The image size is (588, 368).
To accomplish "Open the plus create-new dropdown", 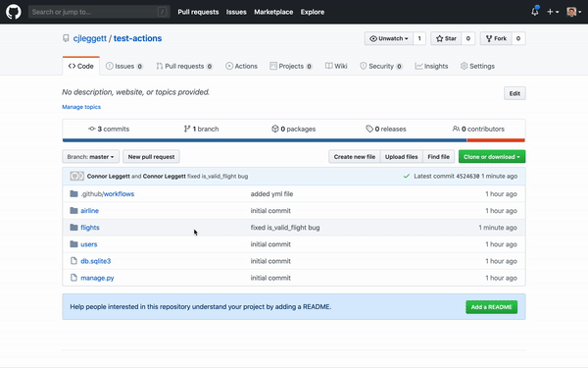I will click(553, 12).
